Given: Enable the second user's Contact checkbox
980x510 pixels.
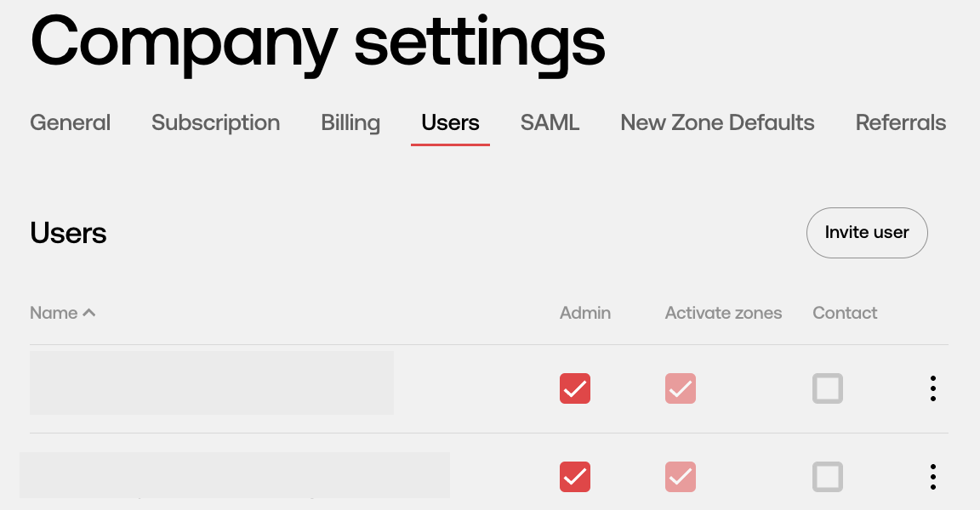Looking at the screenshot, I should pyautogui.click(x=828, y=477).
